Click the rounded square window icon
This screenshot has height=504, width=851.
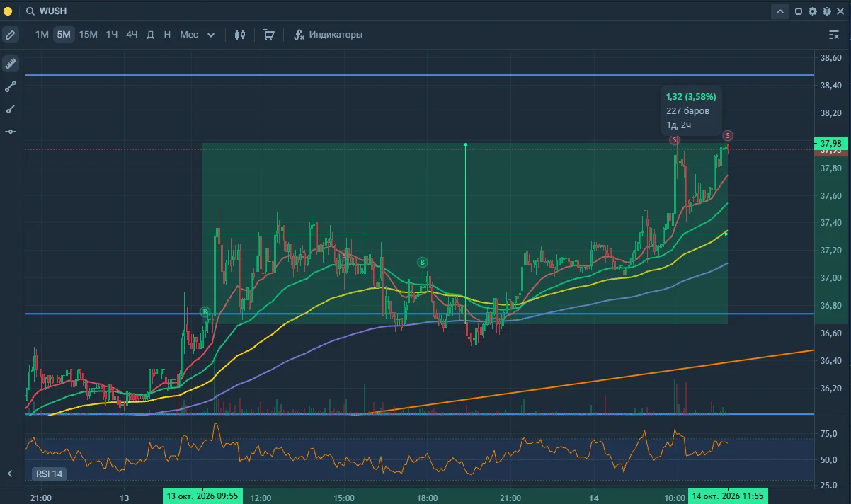(799, 11)
